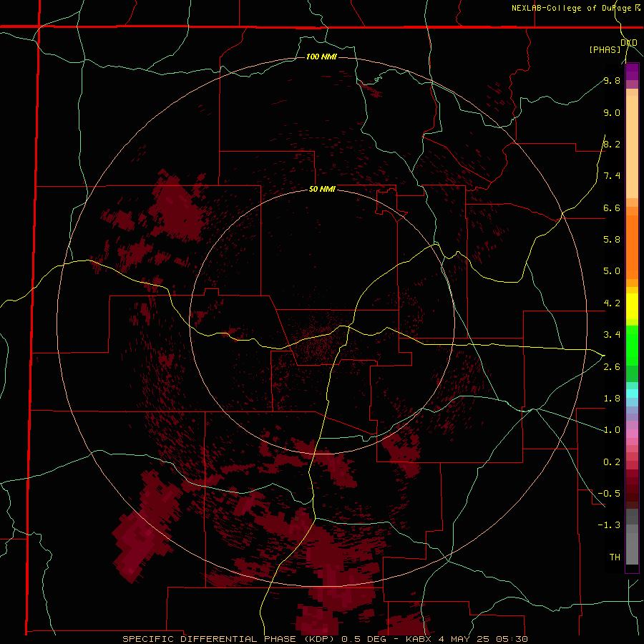Click the NEXLAB-College of DuPage credit text
The image size is (644, 644).
tap(571, 8)
